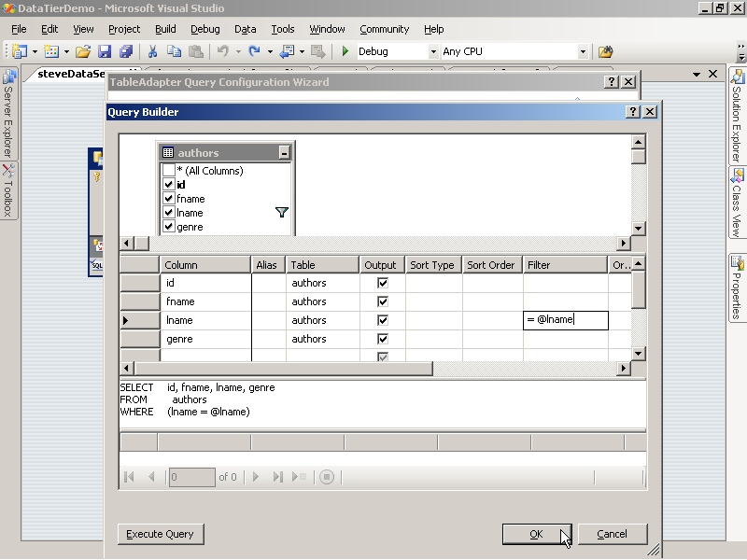The height and width of the screenshot is (560, 747).
Task: Click the Paste clipboard icon
Action: pyautogui.click(x=196, y=51)
